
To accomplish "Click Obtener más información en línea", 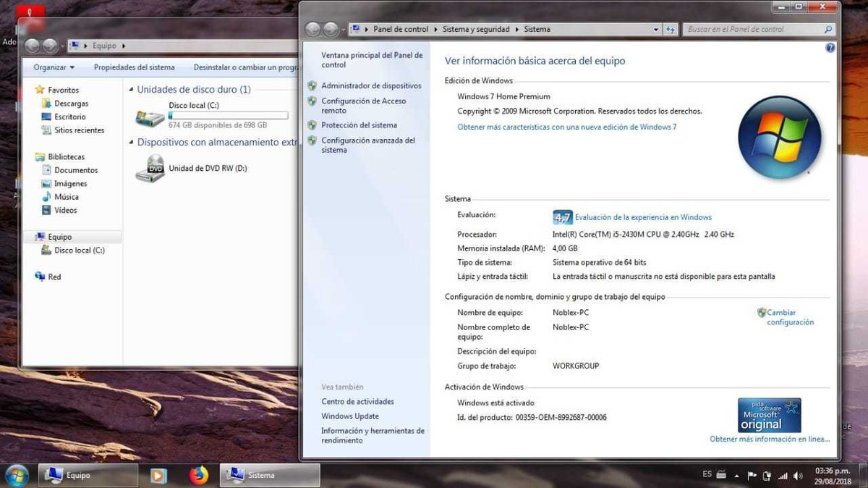I will tap(770, 439).
